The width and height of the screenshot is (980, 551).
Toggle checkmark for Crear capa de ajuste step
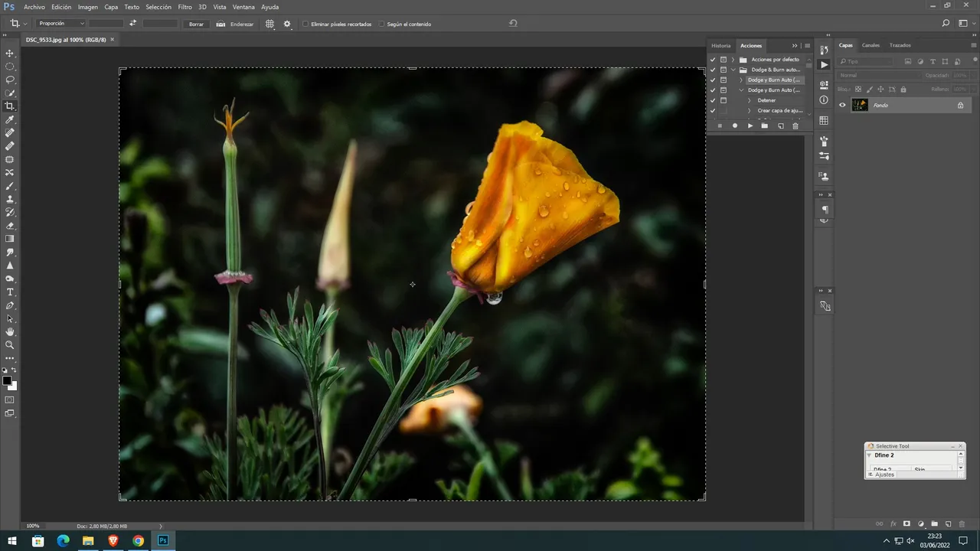713,111
